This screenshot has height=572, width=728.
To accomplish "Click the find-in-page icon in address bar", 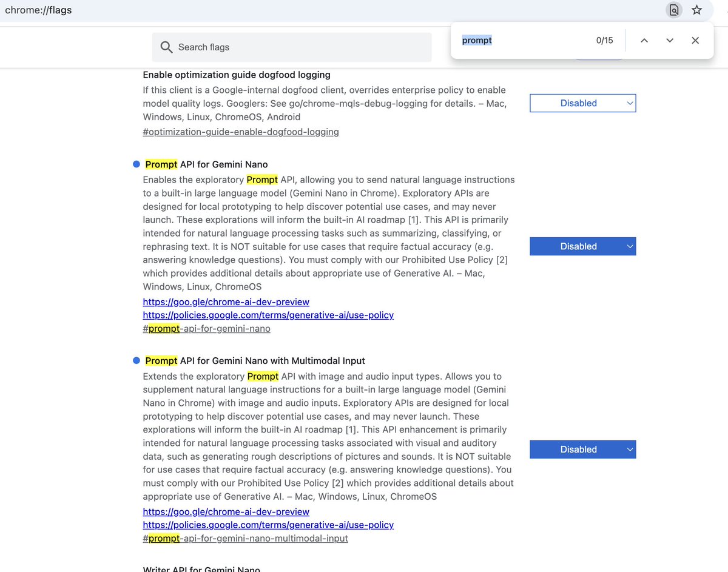I will point(673,10).
